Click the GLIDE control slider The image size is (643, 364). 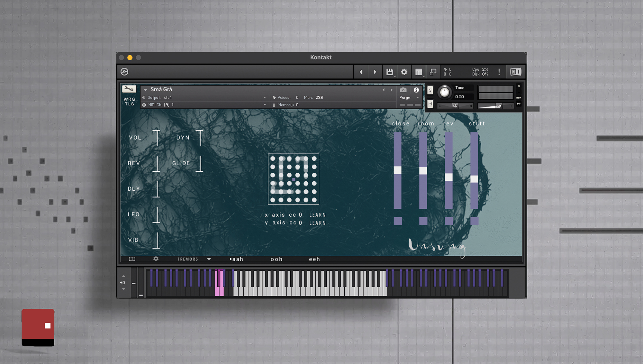click(200, 164)
